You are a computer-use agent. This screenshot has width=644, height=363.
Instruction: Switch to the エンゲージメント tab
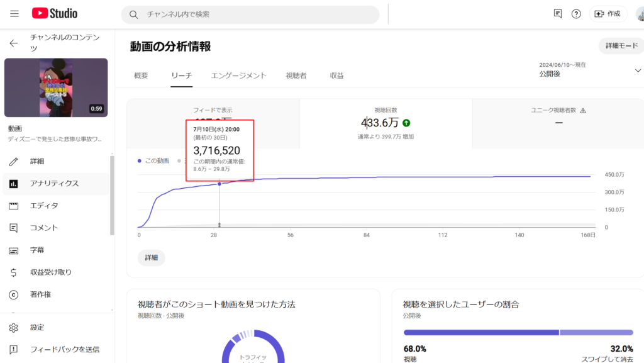pyautogui.click(x=238, y=75)
